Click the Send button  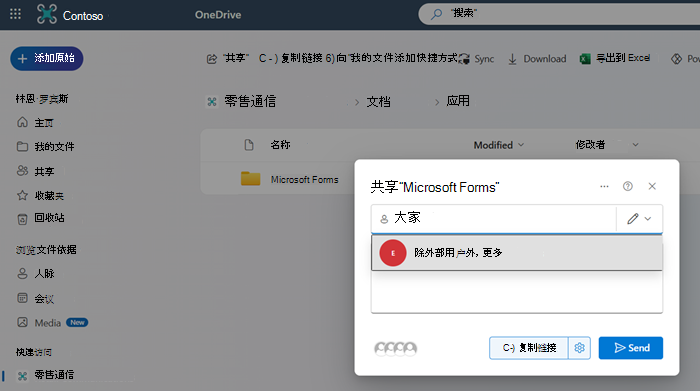tap(631, 348)
